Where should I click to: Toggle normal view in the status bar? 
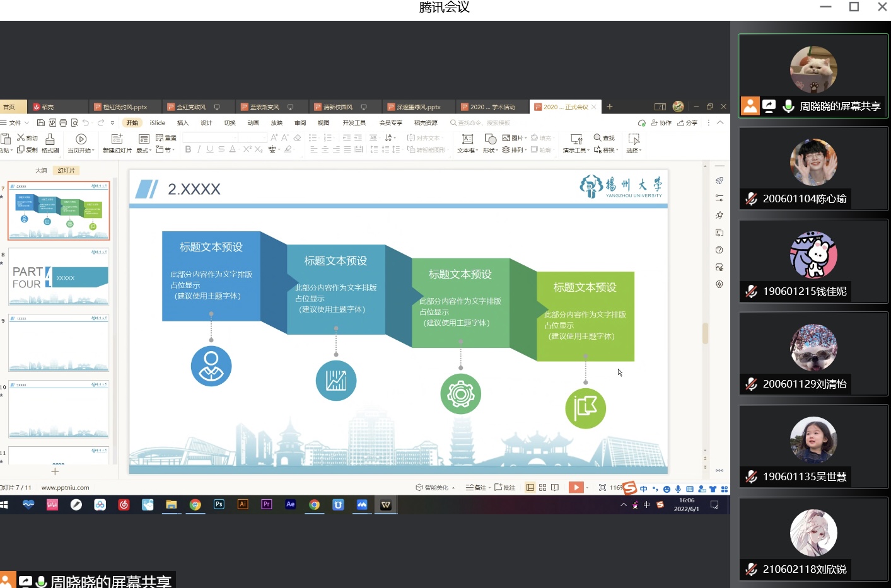530,487
